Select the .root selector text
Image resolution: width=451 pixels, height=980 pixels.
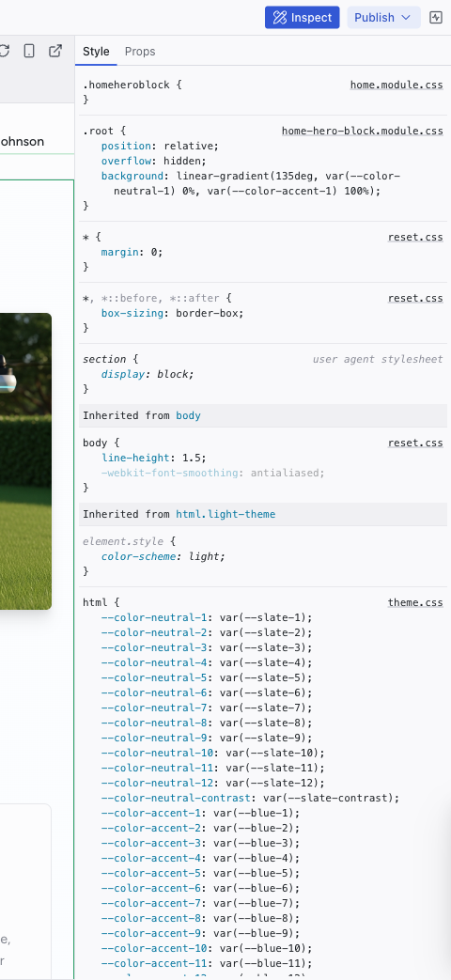[x=98, y=132]
